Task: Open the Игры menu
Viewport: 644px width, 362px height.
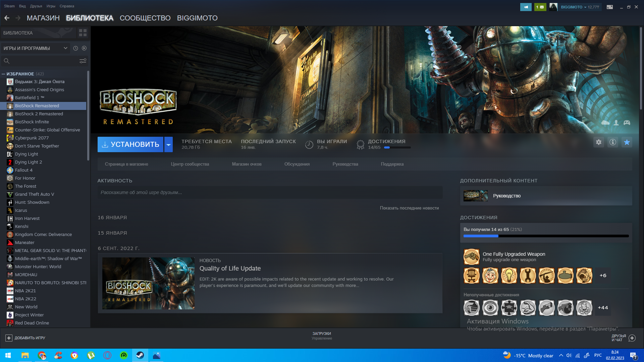Action: [x=51, y=6]
